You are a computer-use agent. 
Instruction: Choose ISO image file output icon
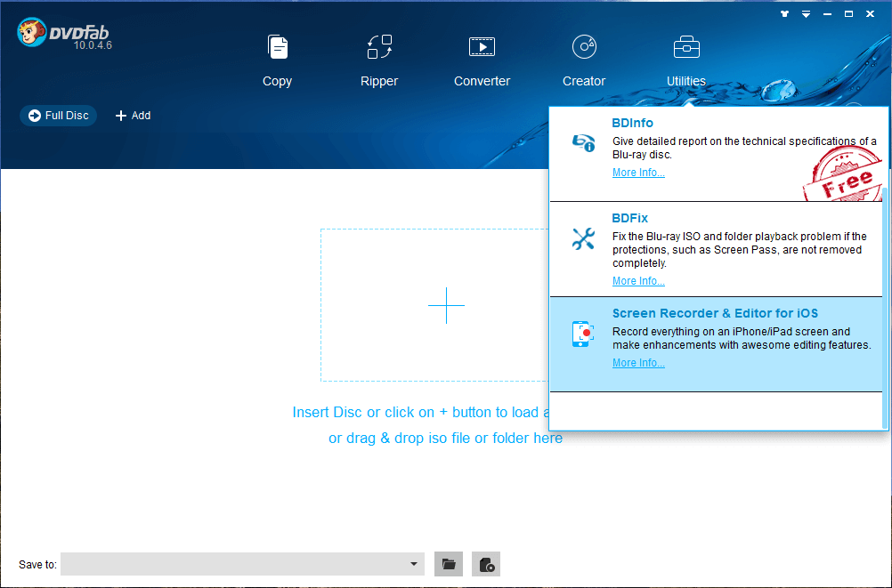[486, 564]
